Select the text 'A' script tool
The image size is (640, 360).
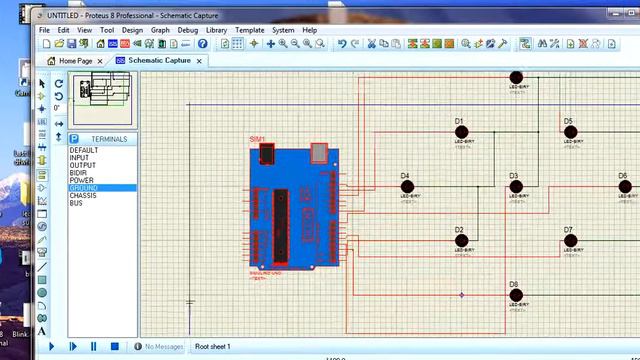(42, 331)
